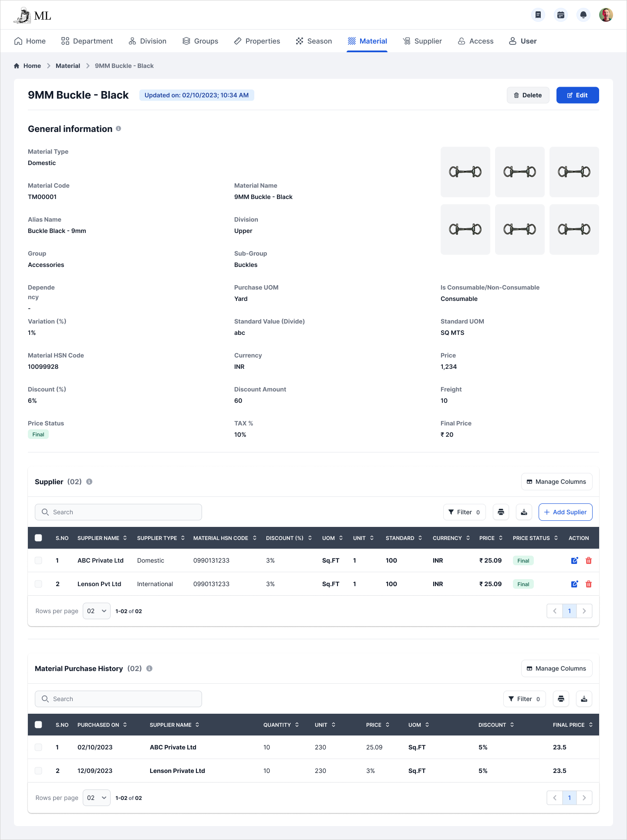Click the Supplier section info icon
The image size is (627, 840).
(89, 482)
